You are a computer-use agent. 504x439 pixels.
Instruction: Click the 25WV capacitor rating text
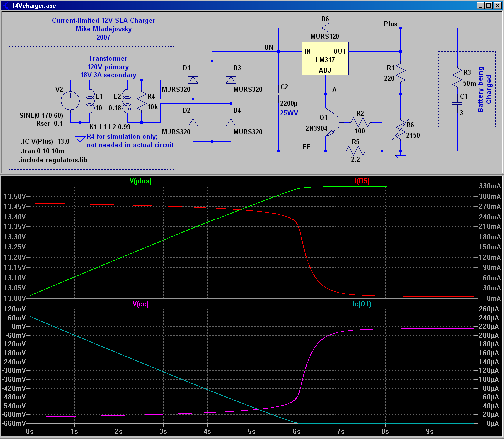tap(289, 113)
